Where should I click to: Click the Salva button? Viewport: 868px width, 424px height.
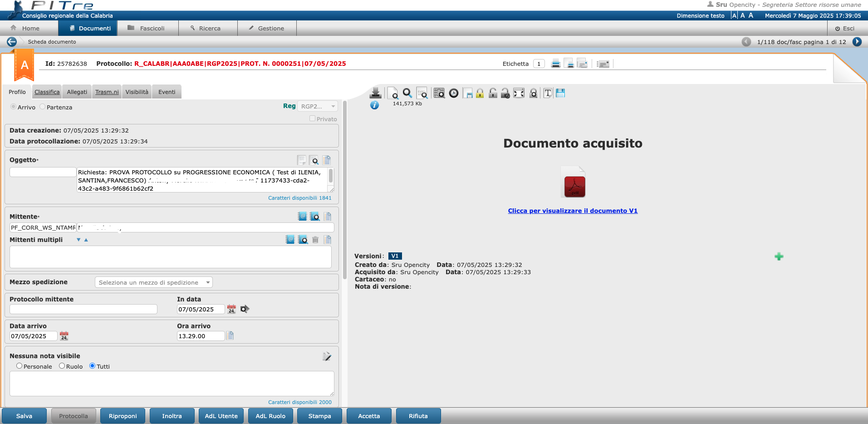(x=24, y=416)
